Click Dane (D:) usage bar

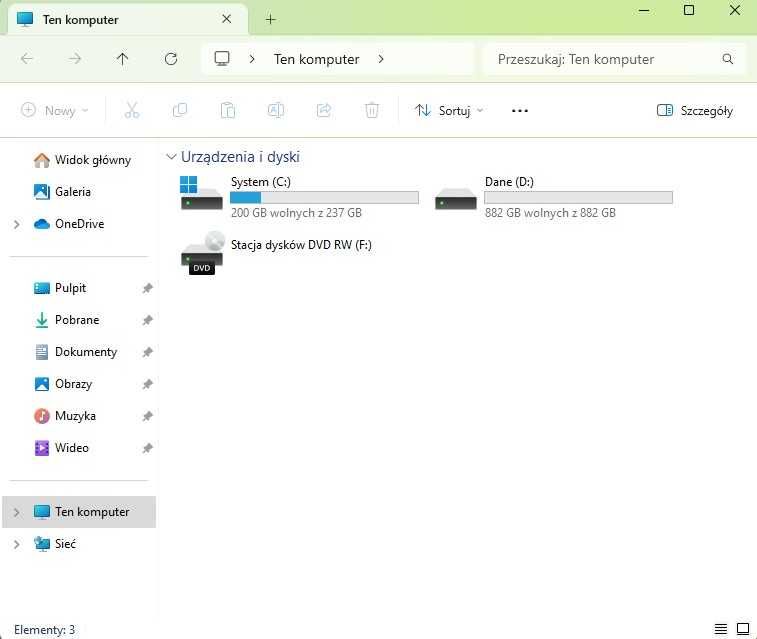click(578, 197)
